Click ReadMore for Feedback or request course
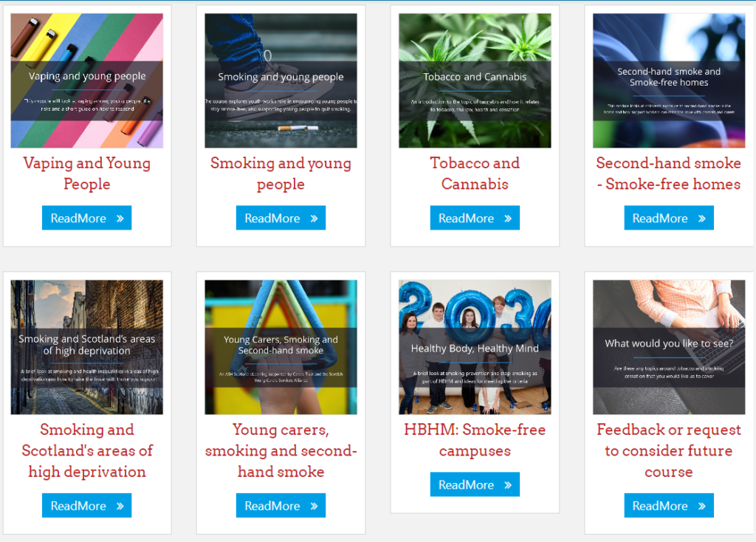Viewport: 756px width, 542px height. click(x=669, y=505)
